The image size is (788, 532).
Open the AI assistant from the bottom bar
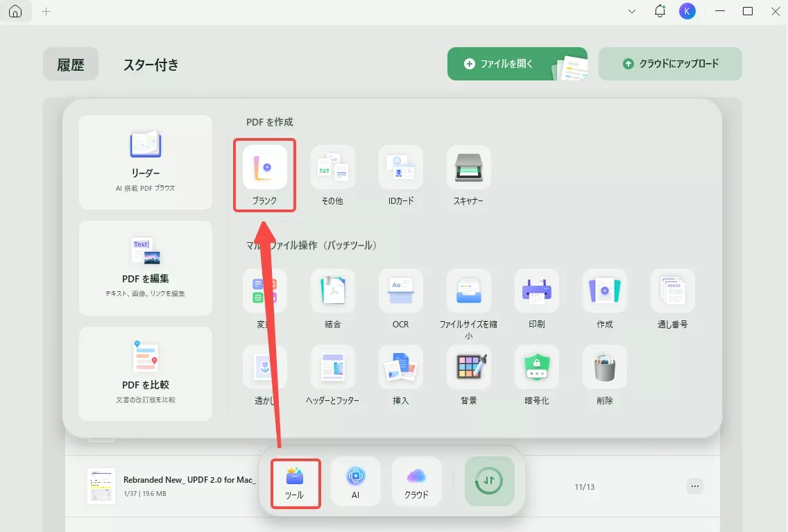[356, 481]
